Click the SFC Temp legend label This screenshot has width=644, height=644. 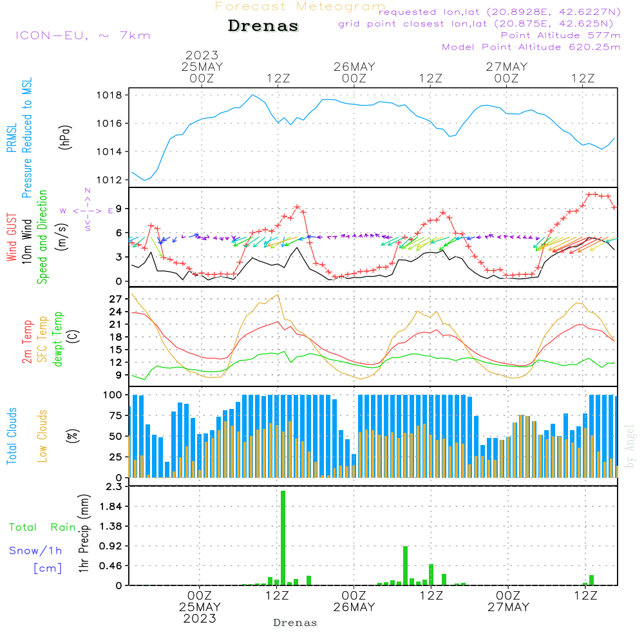coord(43,339)
